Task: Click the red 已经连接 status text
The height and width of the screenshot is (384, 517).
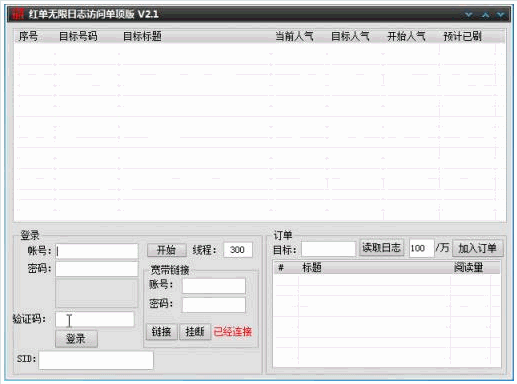Action: tap(233, 332)
